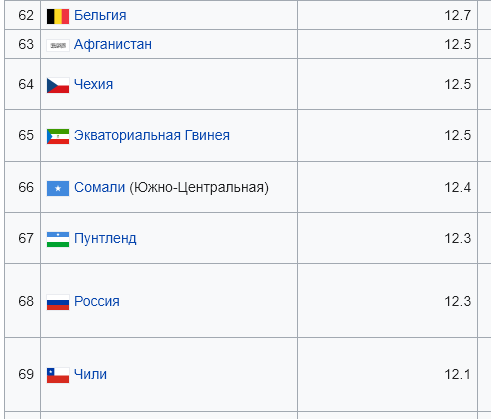Click the Czech Republic flag icon

coord(58,85)
